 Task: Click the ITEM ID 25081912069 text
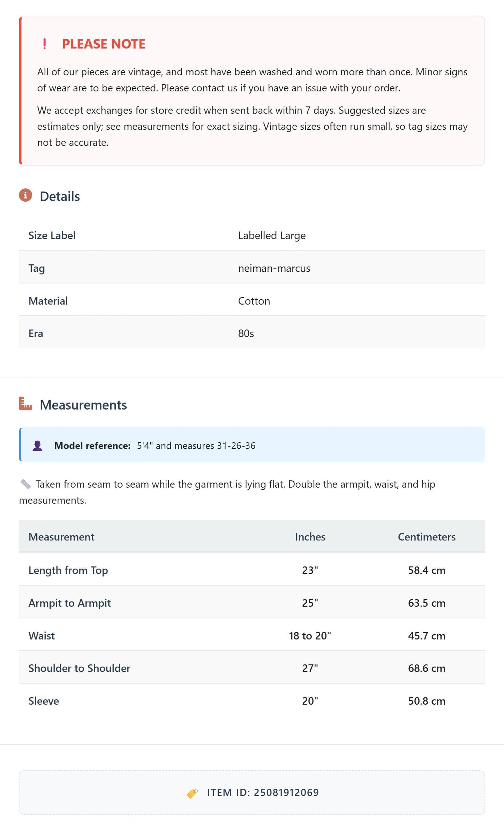click(x=263, y=793)
